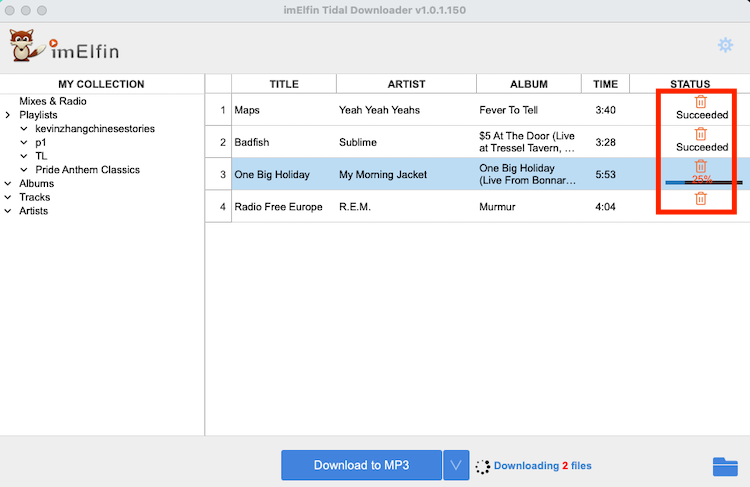This screenshot has height=487, width=750.
Task: Click the Sublime artist cell
Action: [x=406, y=142]
